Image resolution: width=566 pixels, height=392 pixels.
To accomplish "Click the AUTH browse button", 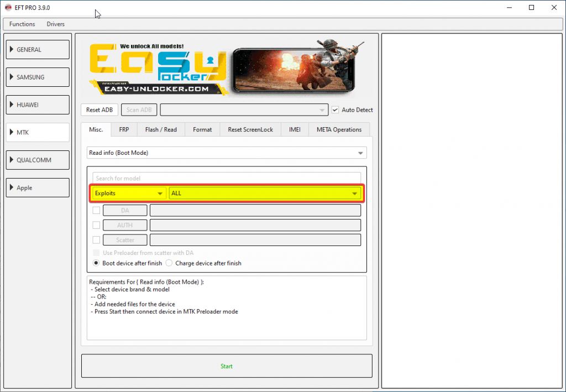I will tap(125, 225).
